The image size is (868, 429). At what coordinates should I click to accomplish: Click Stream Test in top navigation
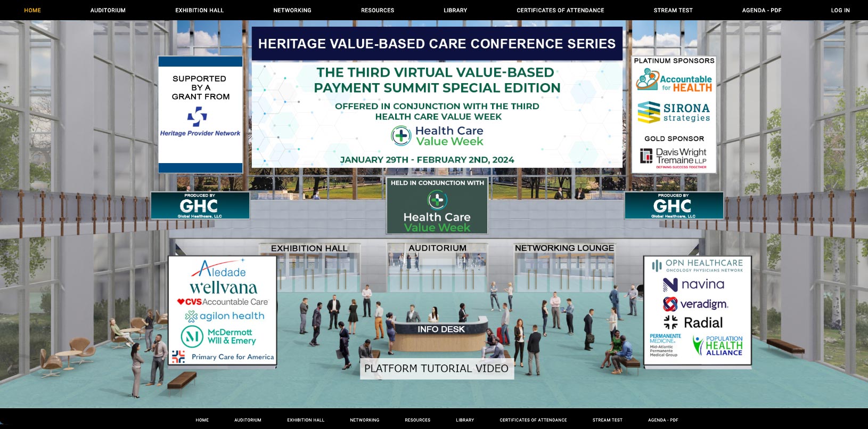pyautogui.click(x=673, y=10)
